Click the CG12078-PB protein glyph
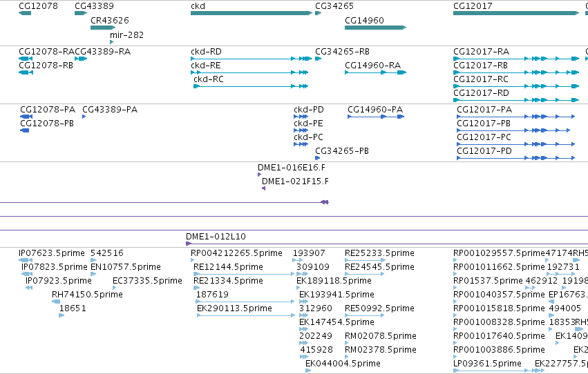Screen dimensions: 588x374 coord(25,130)
